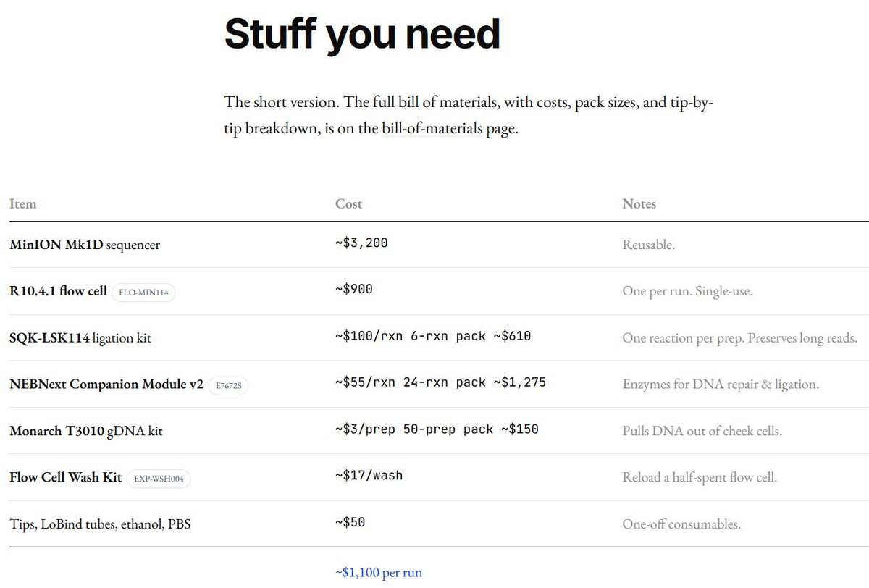
Task: Select the MinION Mk1D sequencer row name
Action: 85,245
